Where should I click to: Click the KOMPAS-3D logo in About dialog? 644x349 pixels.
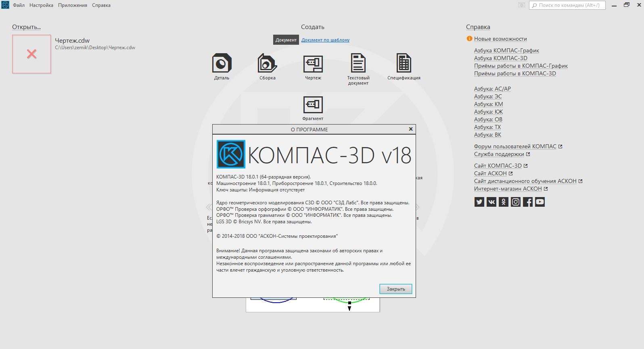click(231, 154)
